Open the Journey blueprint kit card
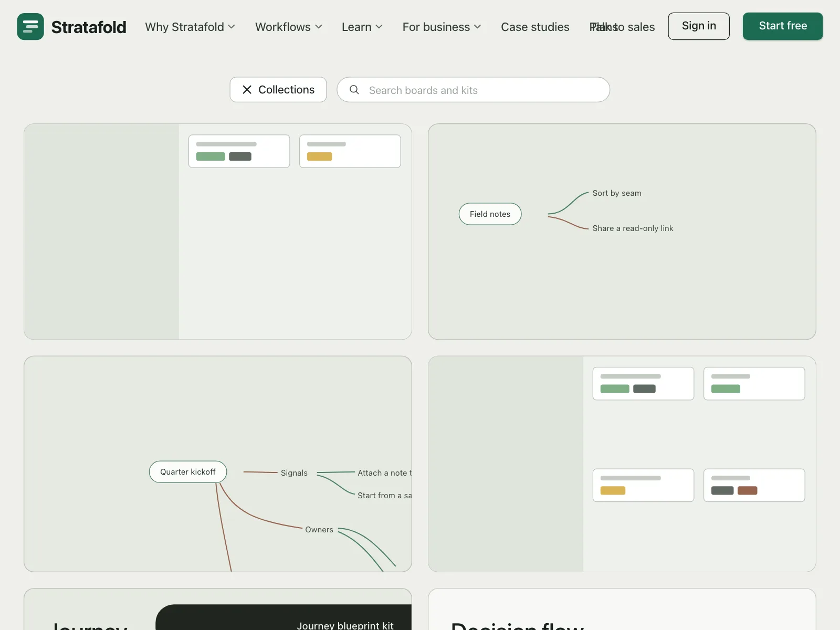 tap(218, 609)
